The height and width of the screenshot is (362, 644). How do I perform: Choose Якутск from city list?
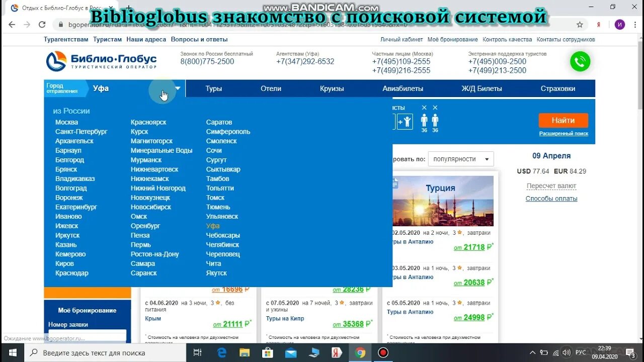[x=216, y=273]
